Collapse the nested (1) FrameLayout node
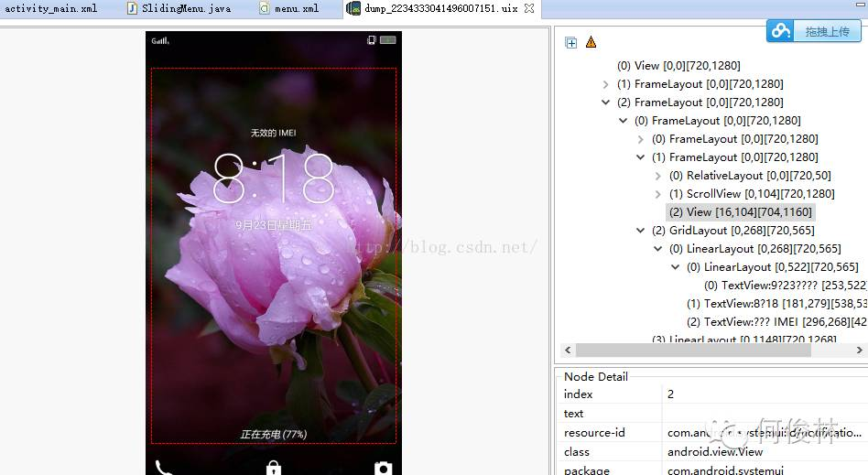Image resolution: width=868 pixels, height=475 pixels. (641, 157)
